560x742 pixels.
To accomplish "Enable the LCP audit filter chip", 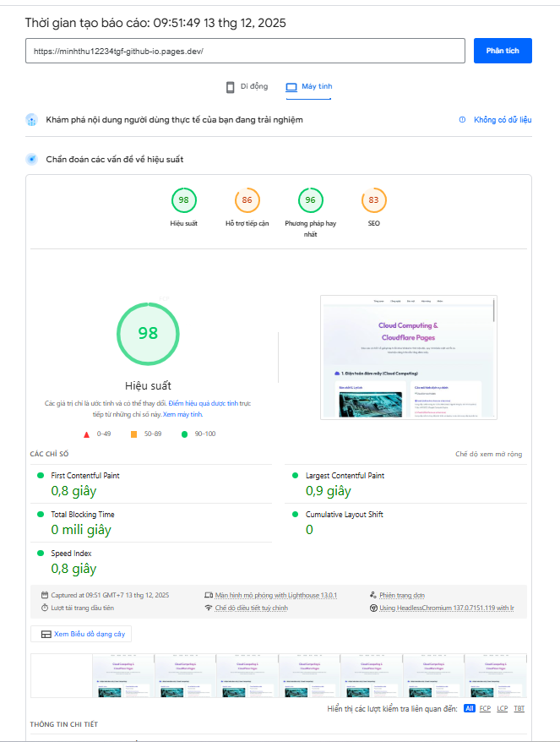I will [x=502, y=710].
